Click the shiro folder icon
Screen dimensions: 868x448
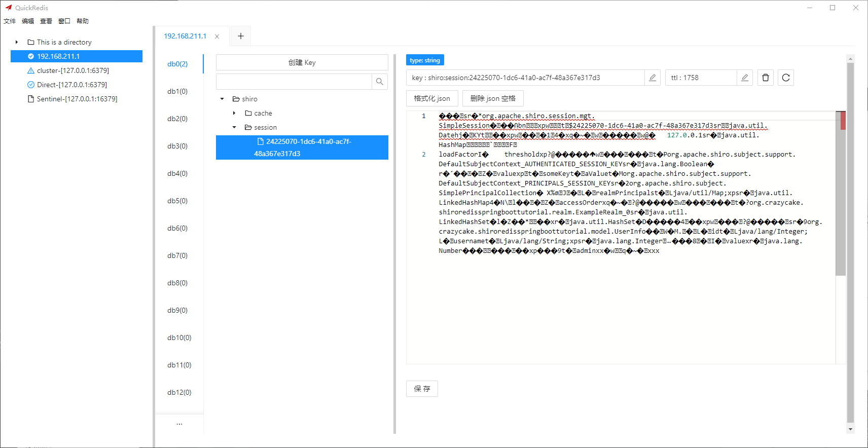(236, 99)
